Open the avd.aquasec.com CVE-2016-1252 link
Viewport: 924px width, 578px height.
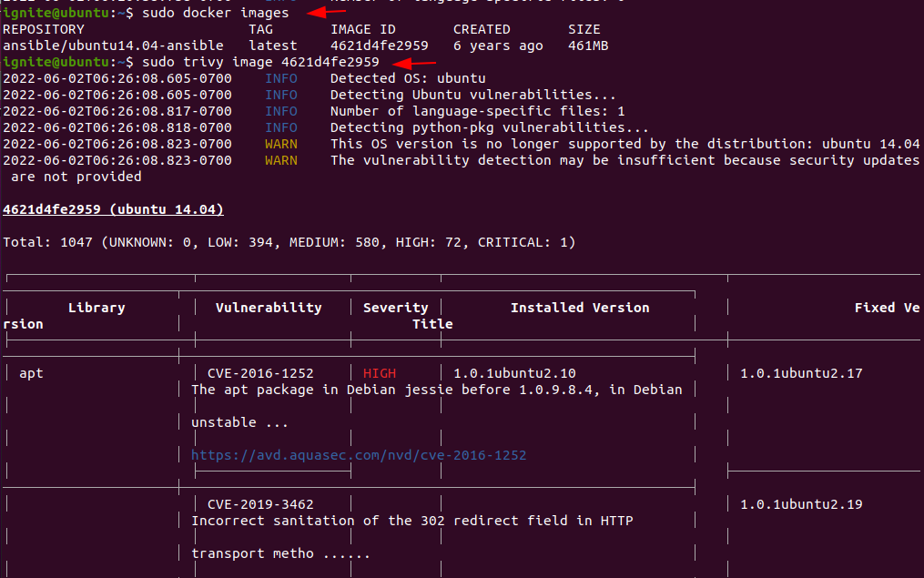(x=358, y=454)
